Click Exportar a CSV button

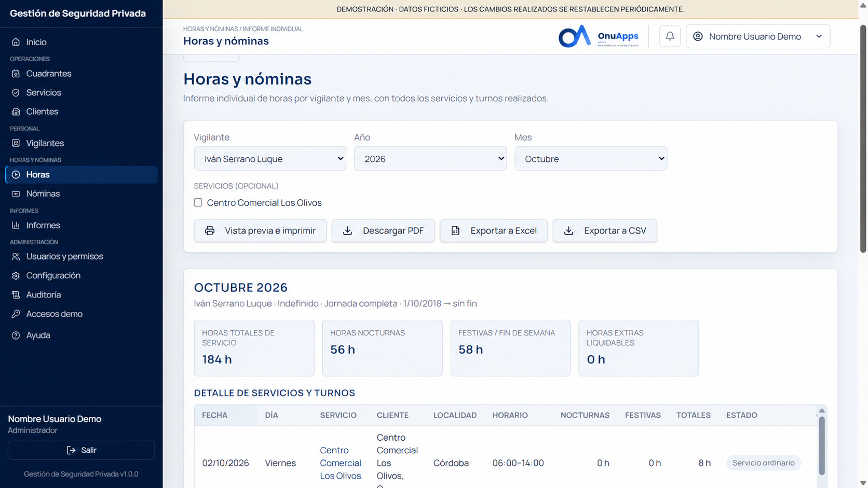click(x=605, y=231)
